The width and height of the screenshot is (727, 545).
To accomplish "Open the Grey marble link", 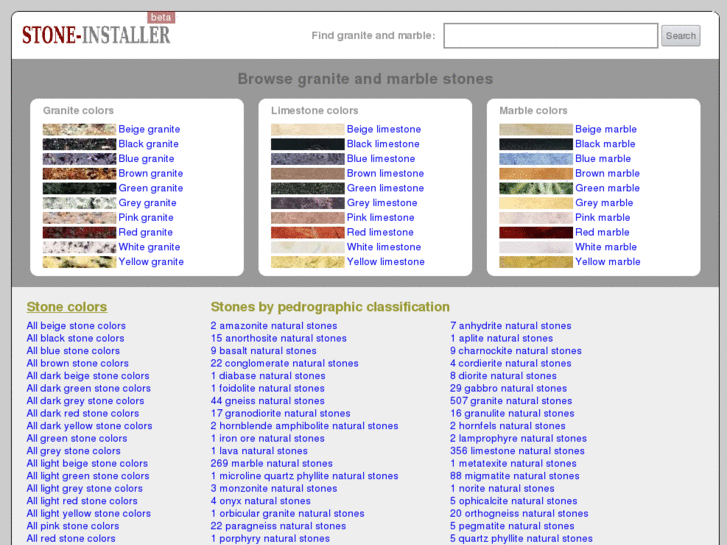I will (x=604, y=203).
